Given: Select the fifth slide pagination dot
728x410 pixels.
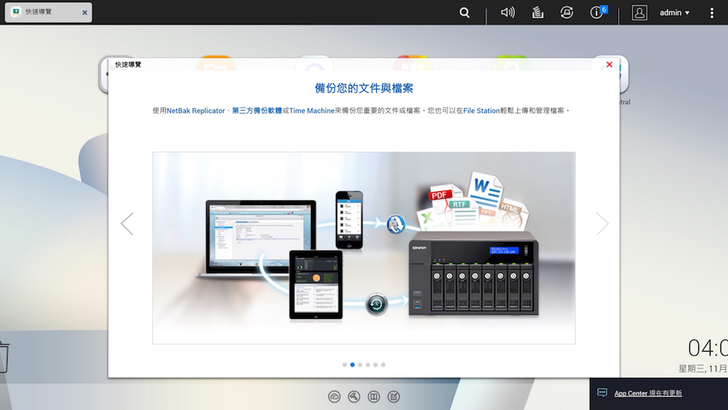Looking at the screenshot, I should tap(376, 365).
